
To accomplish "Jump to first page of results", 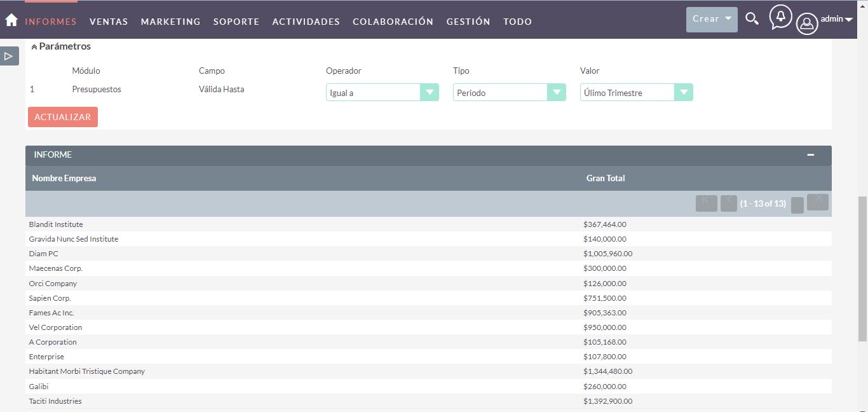I will tap(706, 203).
